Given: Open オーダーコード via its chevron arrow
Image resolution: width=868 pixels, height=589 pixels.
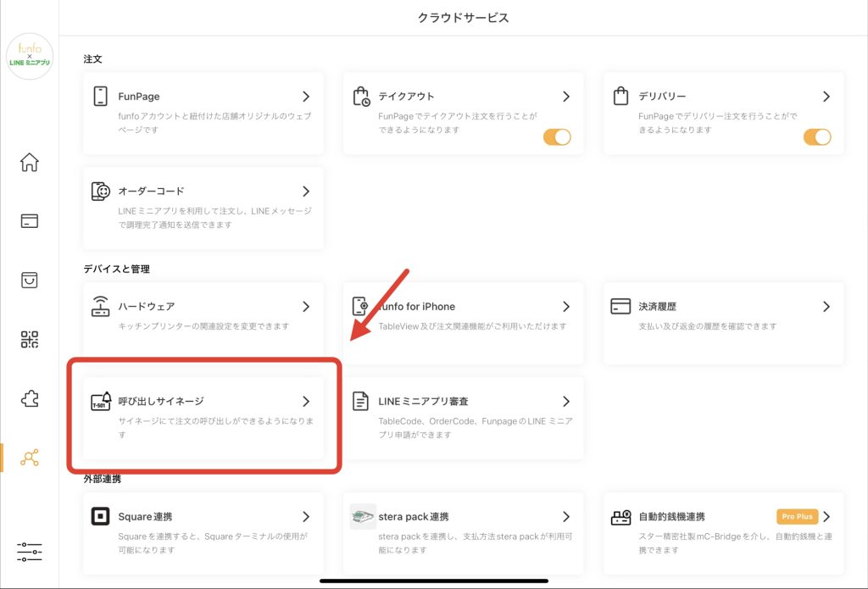Looking at the screenshot, I should point(306,191).
